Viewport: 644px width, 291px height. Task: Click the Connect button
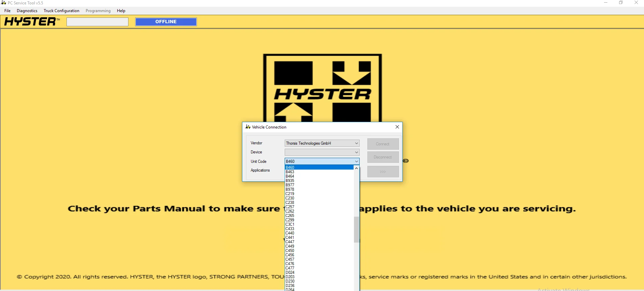pos(383,144)
